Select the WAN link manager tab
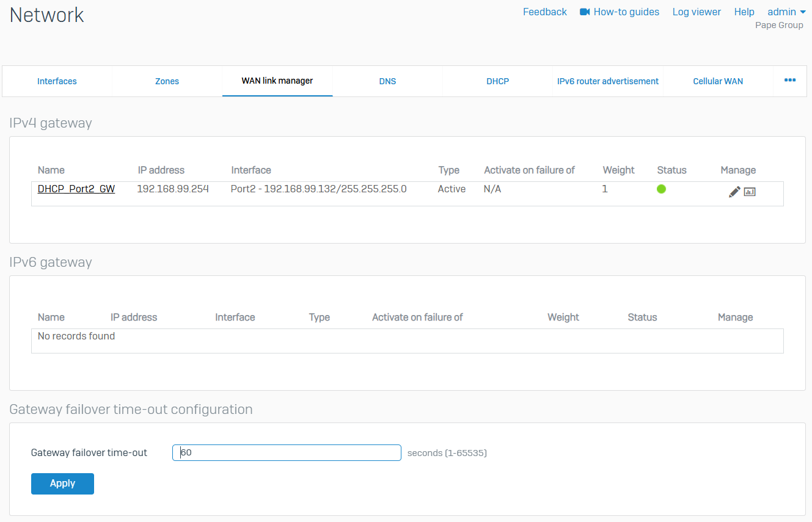Image resolution: width=812 pixels, height=522 pixels. click(277, 81)
